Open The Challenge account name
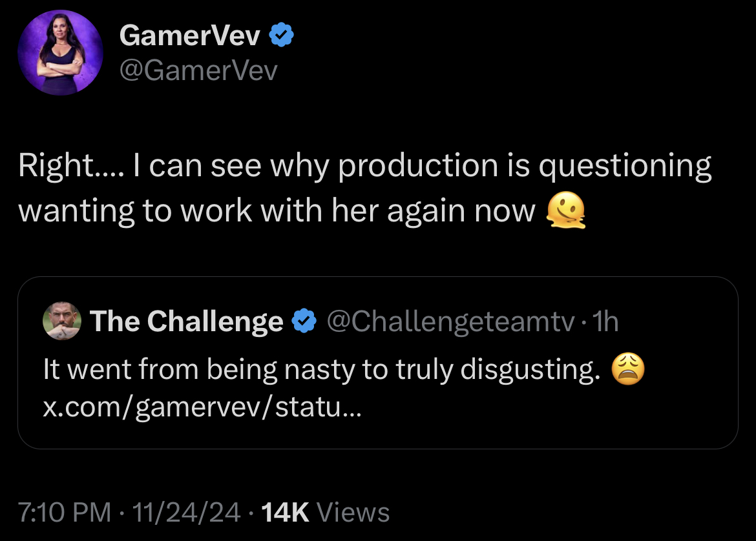 point(187,321)
